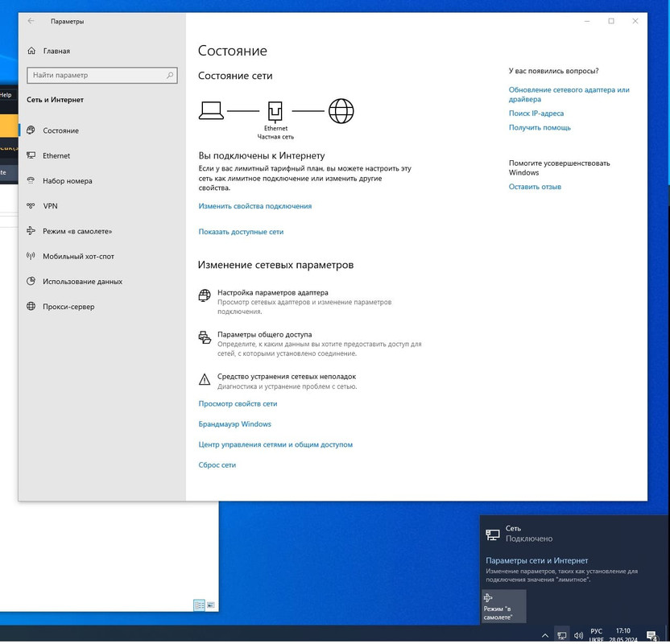Switch the background window to details view
This screenshot has height=644, width=670.
click(199, 605)
